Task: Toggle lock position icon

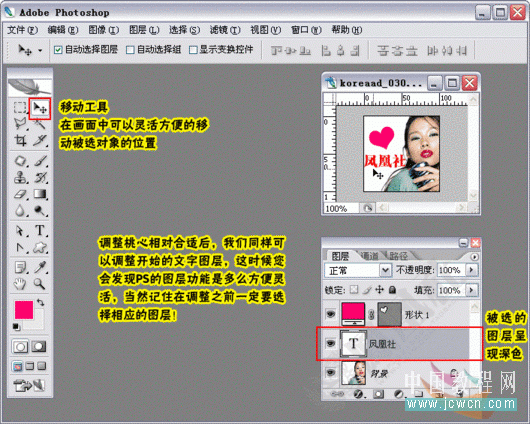Action: 380,290
